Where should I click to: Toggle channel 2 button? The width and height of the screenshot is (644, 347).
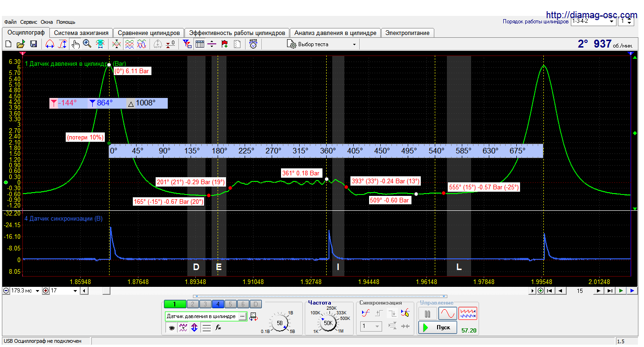click(192, 304)
